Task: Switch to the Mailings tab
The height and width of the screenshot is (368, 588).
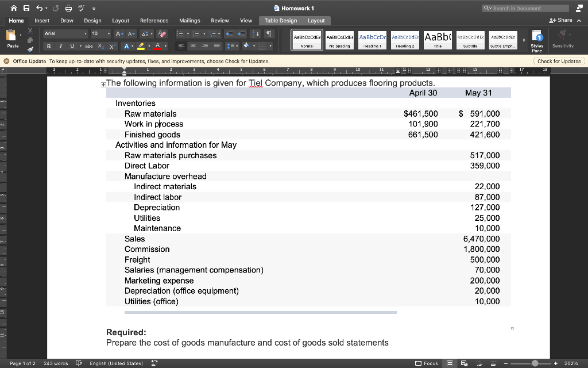Action: (189, 20)
